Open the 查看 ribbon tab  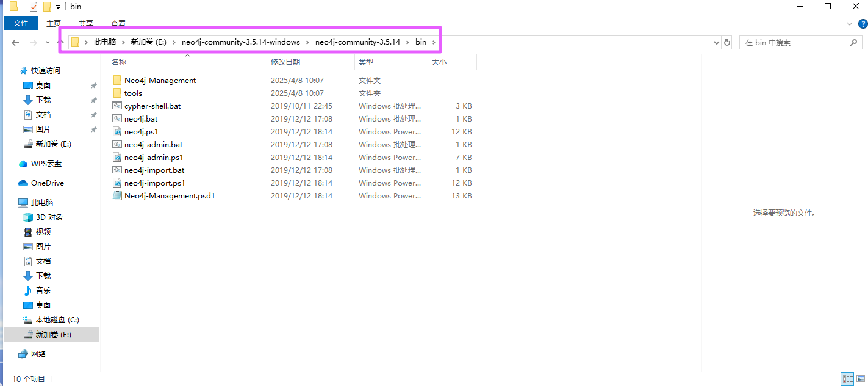pos(118,23)
